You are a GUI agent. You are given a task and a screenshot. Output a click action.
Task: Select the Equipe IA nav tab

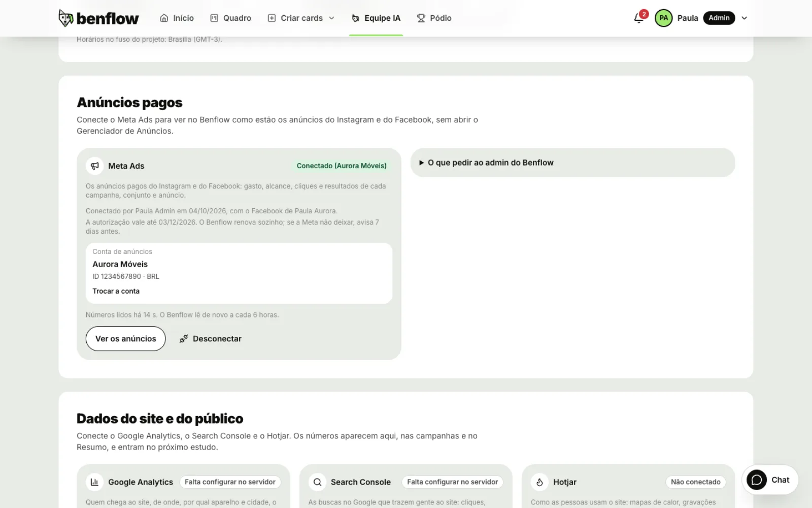click(x=376, y=18)
